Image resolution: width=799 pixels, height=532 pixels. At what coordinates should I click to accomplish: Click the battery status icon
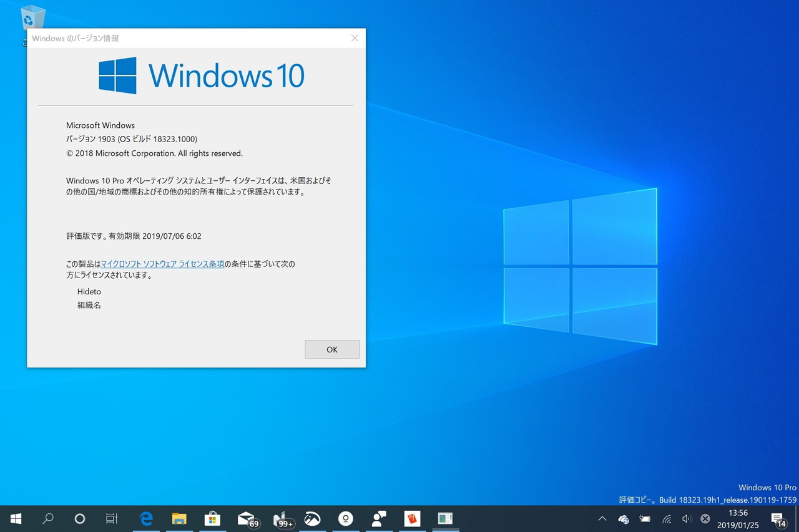pyautogui.click(x=645, y=518)
